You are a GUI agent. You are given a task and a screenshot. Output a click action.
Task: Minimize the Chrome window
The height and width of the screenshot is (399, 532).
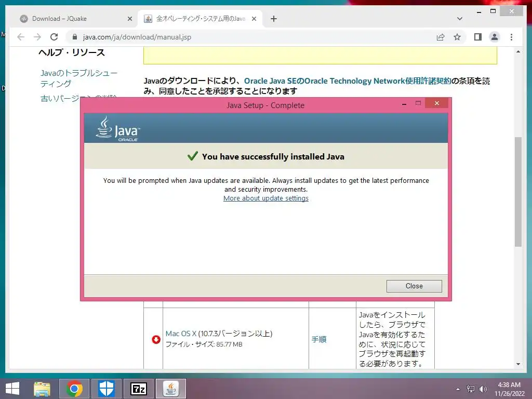(479, 12)
